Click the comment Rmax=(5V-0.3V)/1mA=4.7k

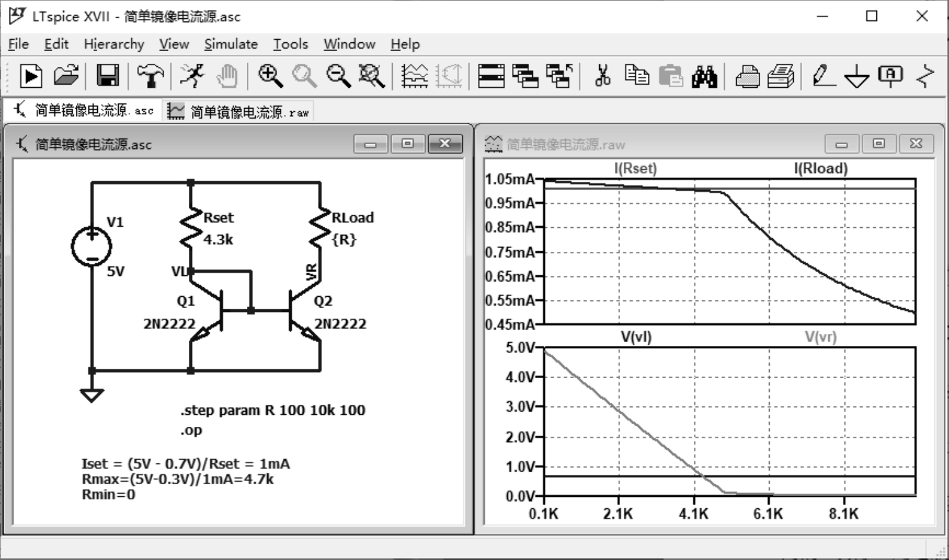coord(177,479)
